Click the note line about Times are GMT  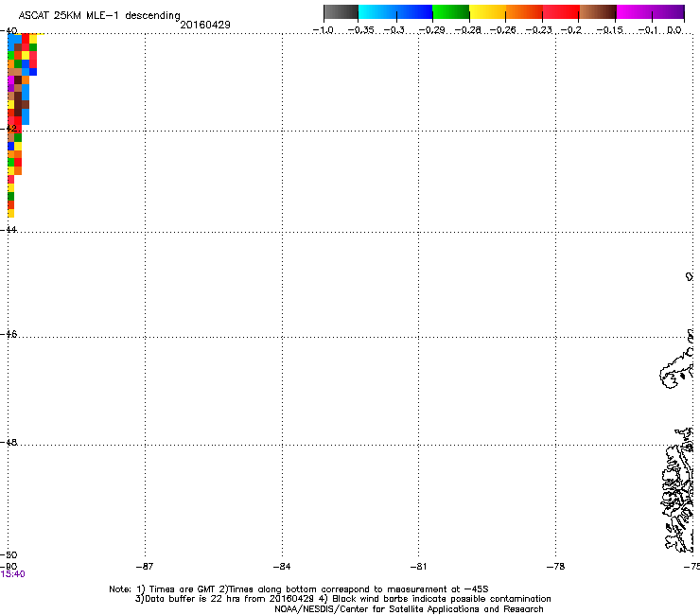click(x=299, y=589)
